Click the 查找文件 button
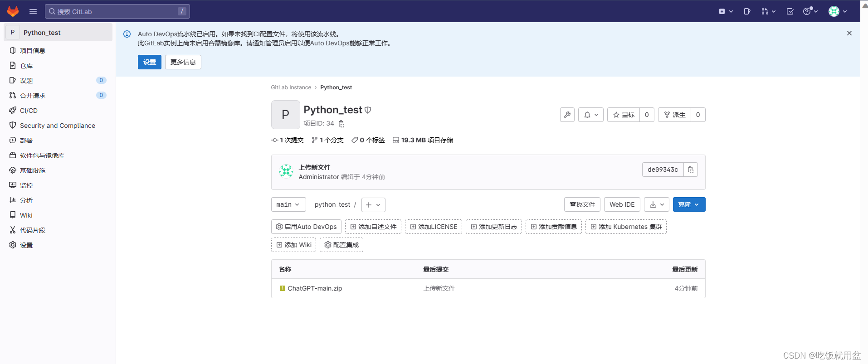This screenshot has height=364, width=868. (582, 204)
